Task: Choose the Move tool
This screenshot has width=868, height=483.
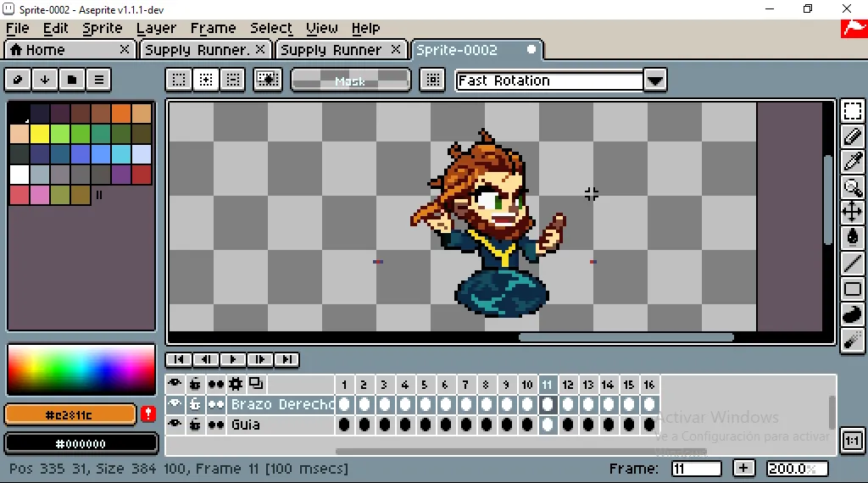Action: coord(852,212)
